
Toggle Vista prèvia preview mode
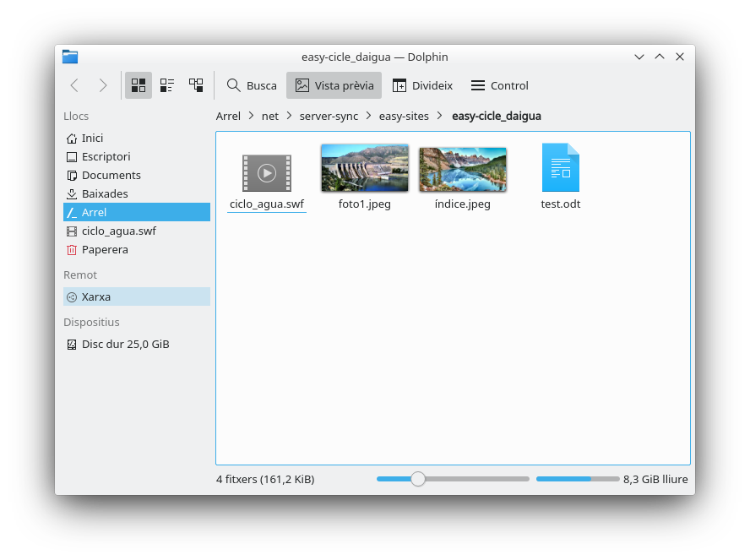(x=334, y=85)
